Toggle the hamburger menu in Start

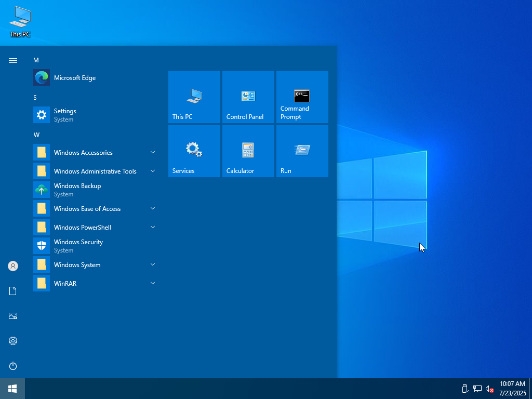coord(13,60)
